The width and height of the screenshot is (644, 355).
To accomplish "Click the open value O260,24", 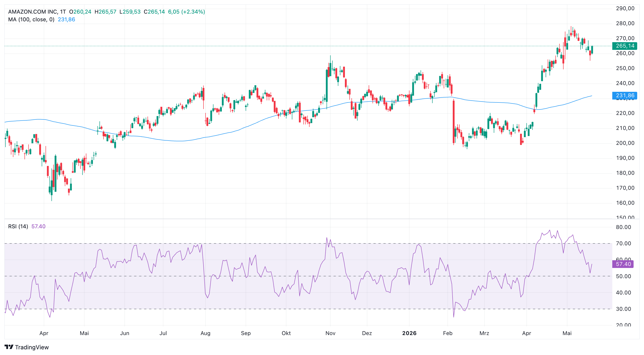I will pos(80,12).
